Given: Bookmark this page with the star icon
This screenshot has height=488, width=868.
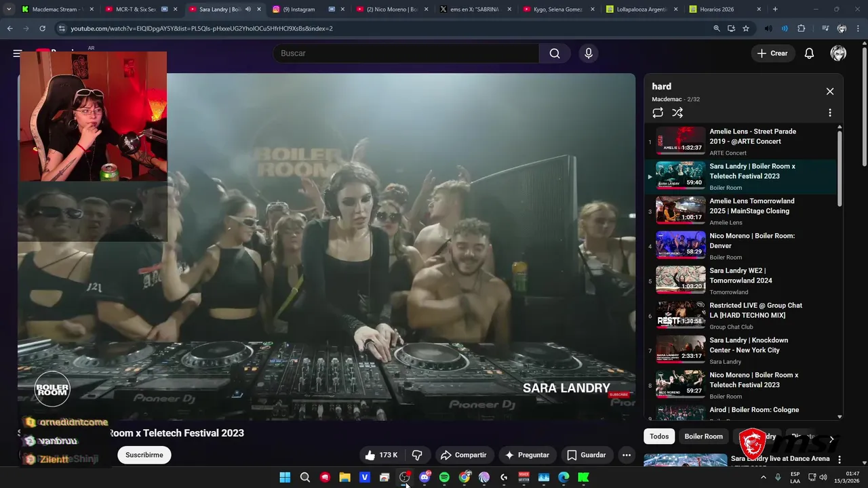Looking at the screenshot, I should [x=746, y=28].
